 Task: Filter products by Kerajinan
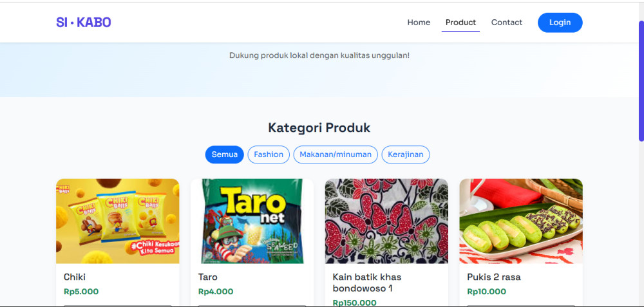pyautogui.click(x=405, y=154)
